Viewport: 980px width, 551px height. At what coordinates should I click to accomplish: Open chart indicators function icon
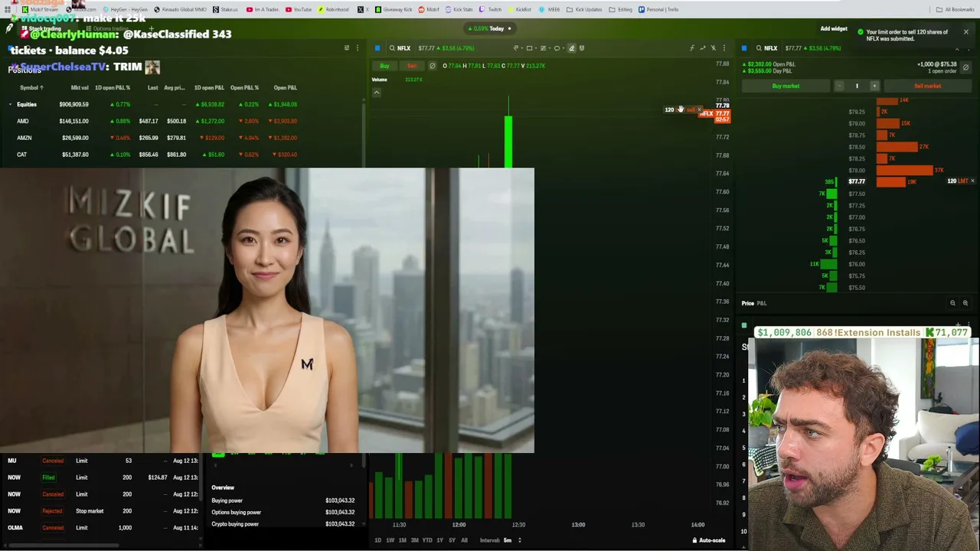click(x=691, y=48)
